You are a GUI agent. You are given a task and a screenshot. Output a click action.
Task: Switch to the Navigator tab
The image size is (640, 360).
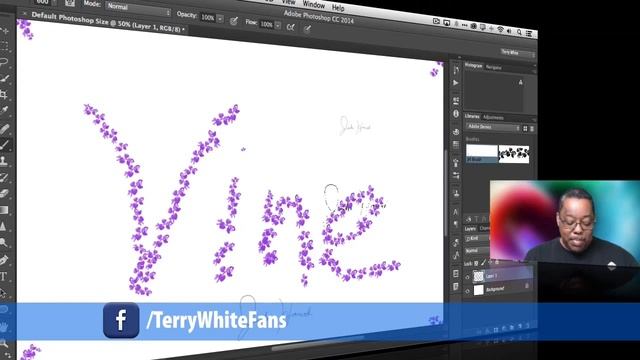pos(493,67)
